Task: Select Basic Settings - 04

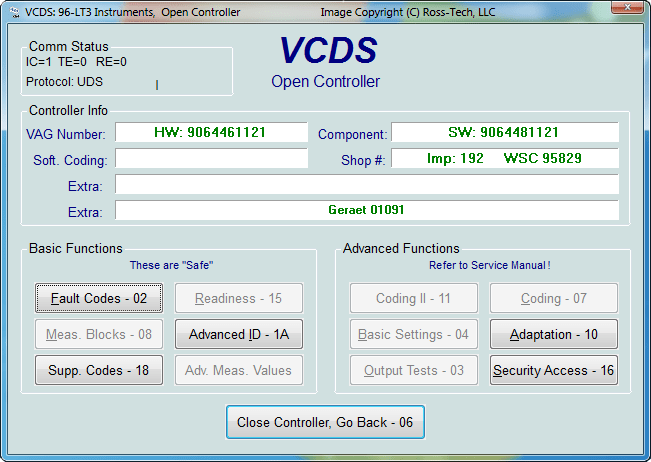Action: 413,334
